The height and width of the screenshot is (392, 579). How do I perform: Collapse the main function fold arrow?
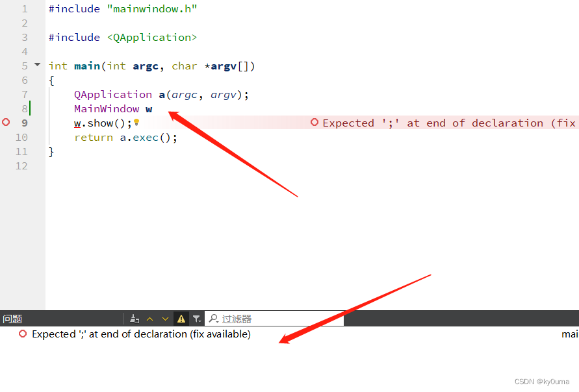point(37,65)
